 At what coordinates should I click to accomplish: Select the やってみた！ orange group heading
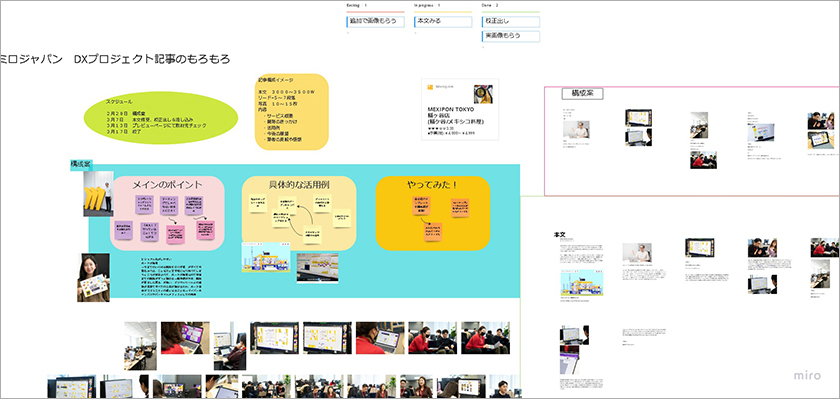click(x=432, y=185)
